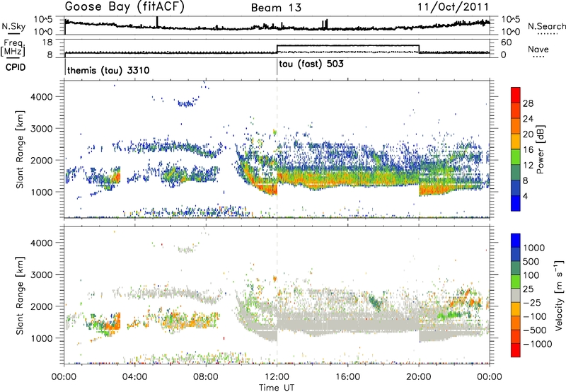
Task: Click the blue 1000 velocity swatch
Action: point(516,241)
